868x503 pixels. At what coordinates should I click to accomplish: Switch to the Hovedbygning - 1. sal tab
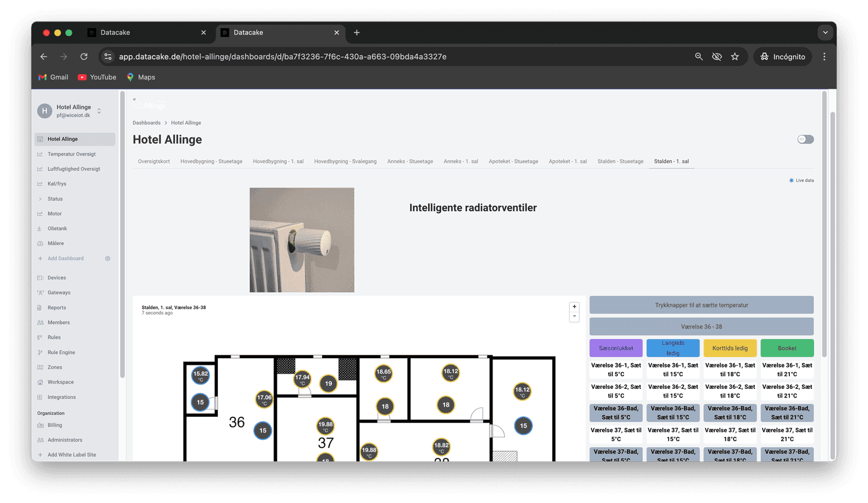[x=278, y=162]
